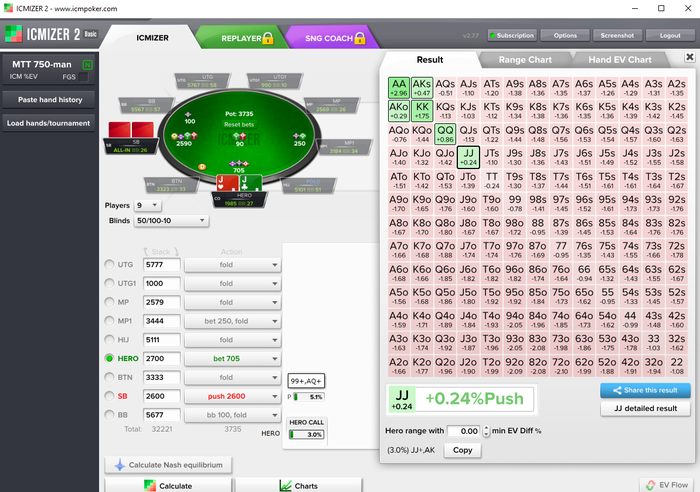700x492 pixels.
Task: Switch to the SNG COACH tab
Action: pos(332,38)
